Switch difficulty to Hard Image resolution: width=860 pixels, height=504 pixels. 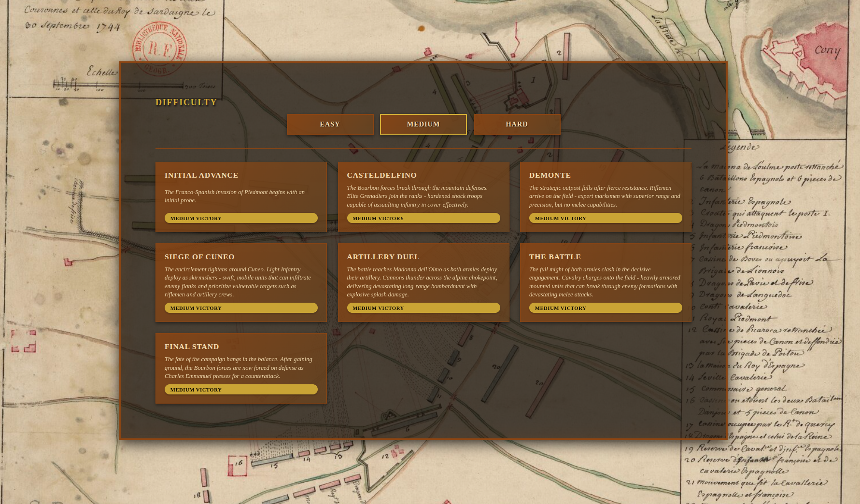pyautogui.click(x=517, y=124)
